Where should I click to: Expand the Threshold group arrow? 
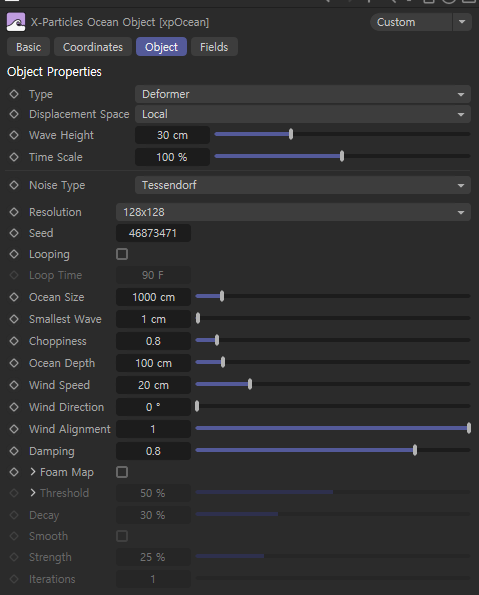click(x=33, y=493)
